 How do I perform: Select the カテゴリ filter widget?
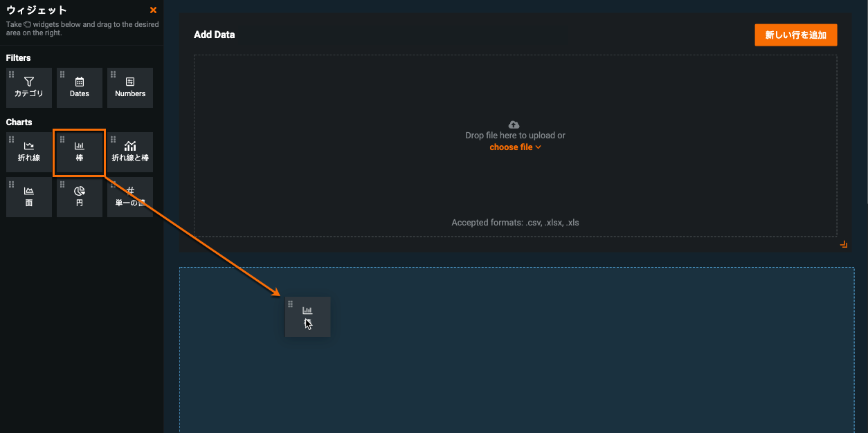[29, 88]
